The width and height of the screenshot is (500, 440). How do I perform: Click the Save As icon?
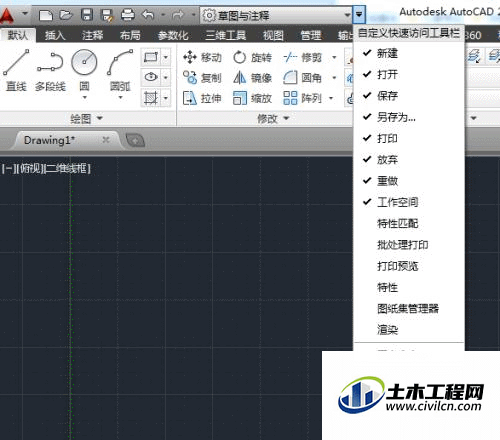107,15
